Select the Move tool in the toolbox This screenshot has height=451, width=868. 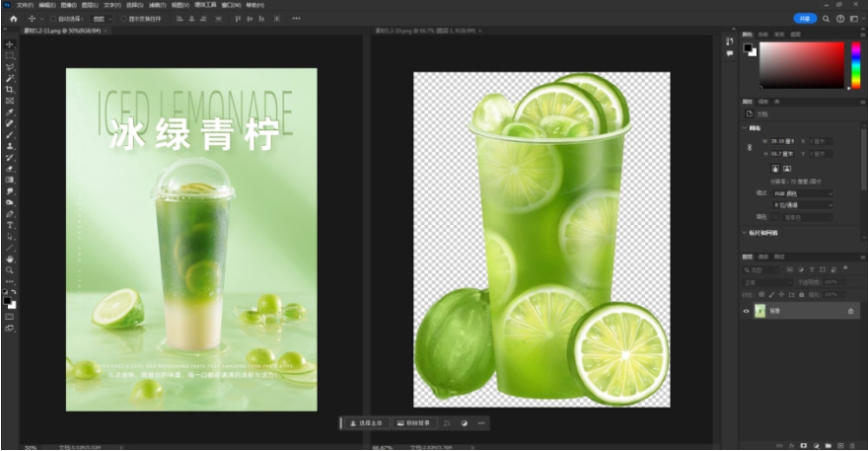(x=10, y=45)
